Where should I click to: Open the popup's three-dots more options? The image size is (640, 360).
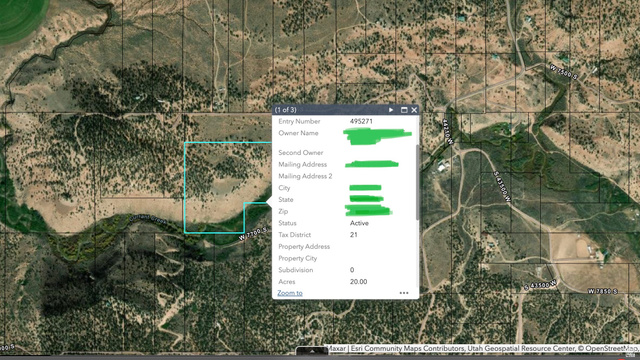coord(404,293)
